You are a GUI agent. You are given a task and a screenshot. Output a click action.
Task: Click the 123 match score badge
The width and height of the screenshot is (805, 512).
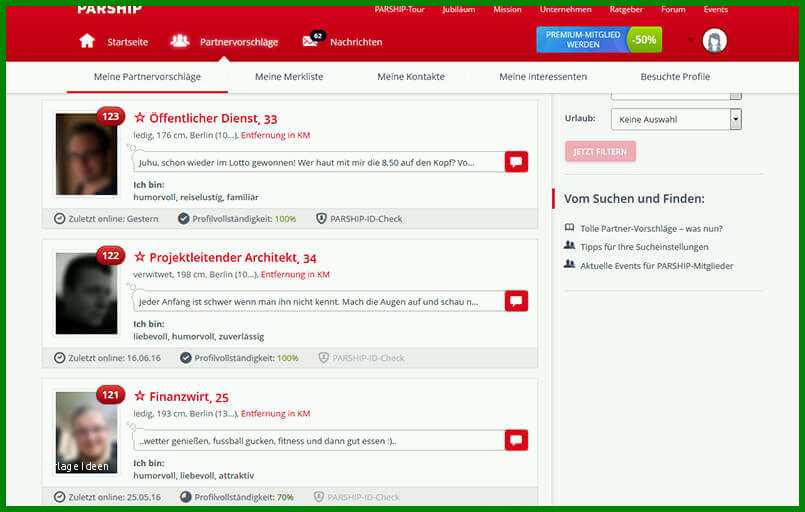pos(110,117)
